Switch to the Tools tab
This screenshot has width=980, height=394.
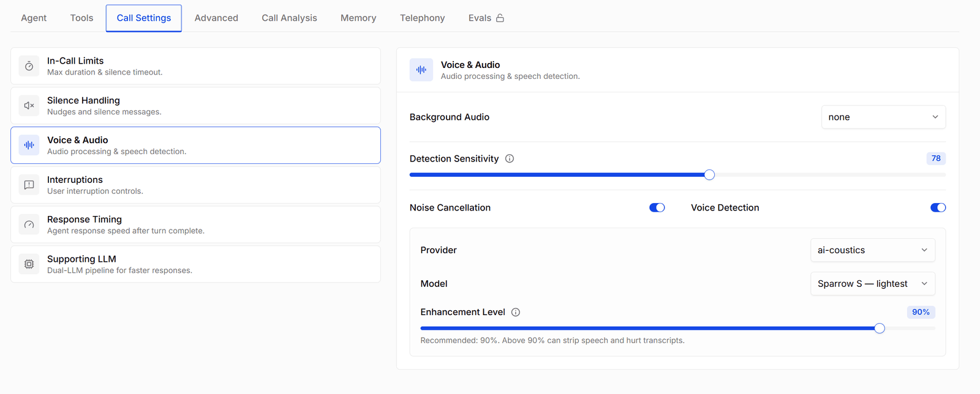81,18
